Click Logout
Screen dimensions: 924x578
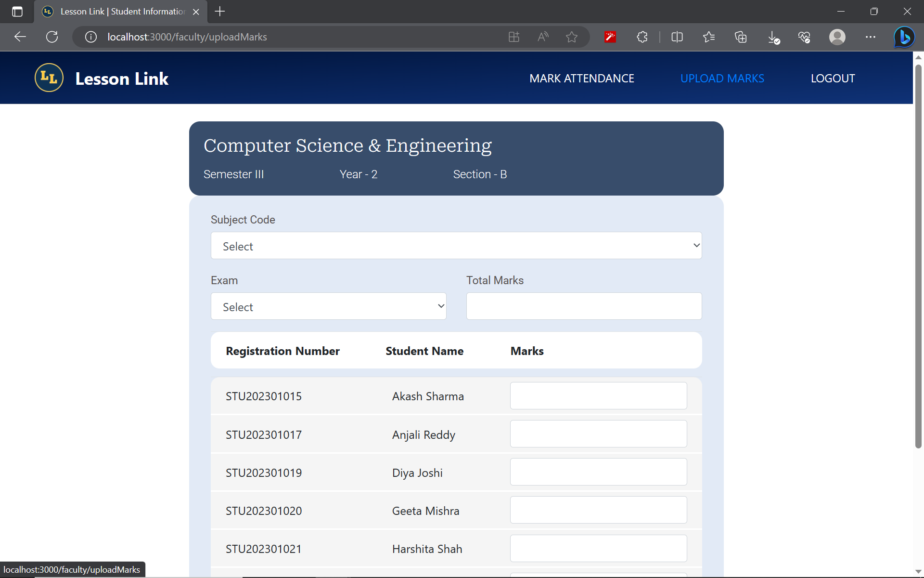833,78
